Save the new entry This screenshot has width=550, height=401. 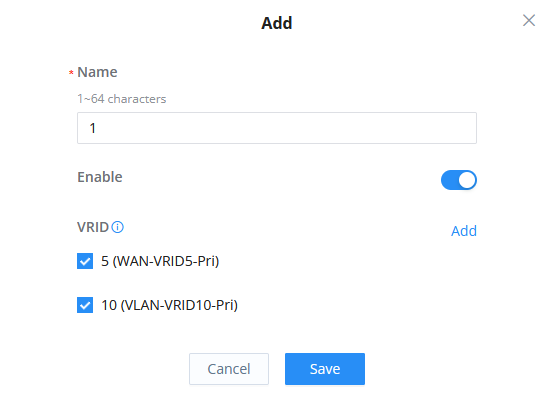pyautogui.click(x=325, y=369)
